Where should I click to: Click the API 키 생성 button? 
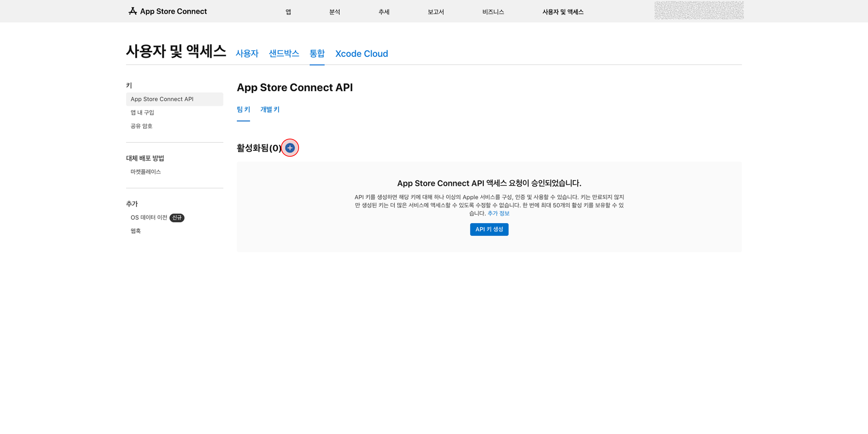pyautogui.click(x=489, y=229)
